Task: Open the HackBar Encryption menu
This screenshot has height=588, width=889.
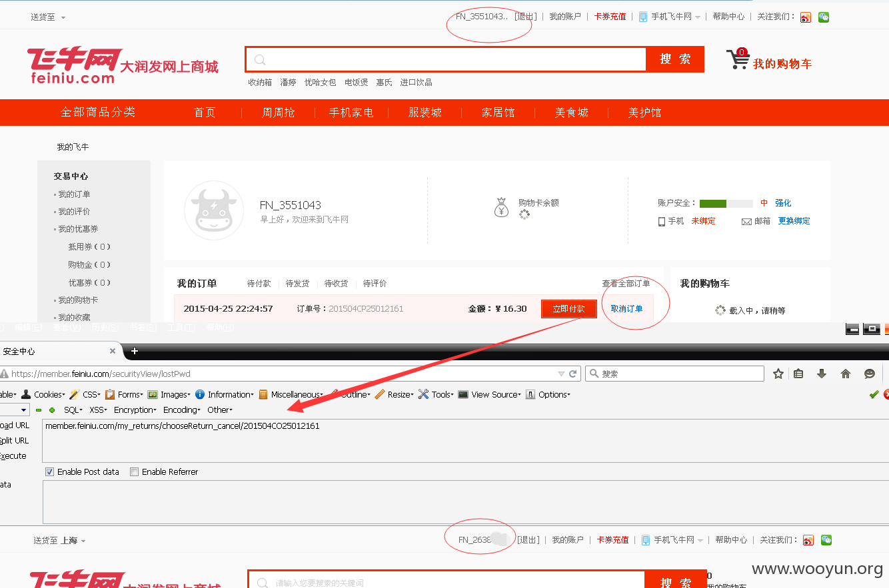Action: (x=135, y=410)
